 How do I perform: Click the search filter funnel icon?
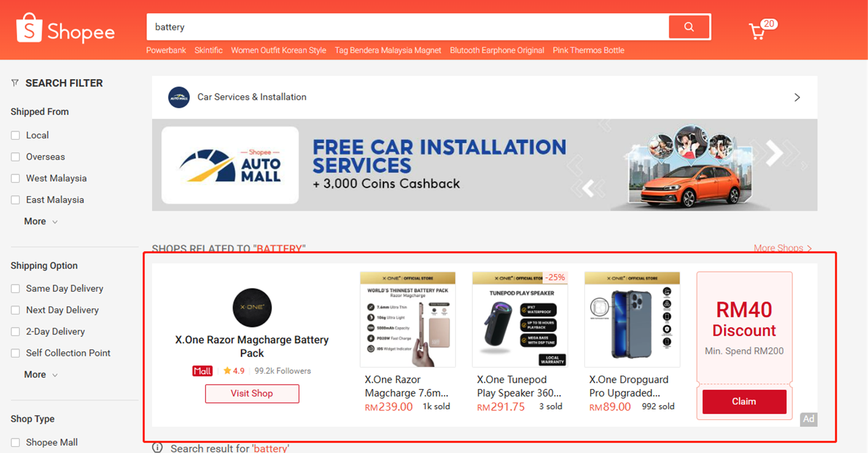tap(15, 83)
